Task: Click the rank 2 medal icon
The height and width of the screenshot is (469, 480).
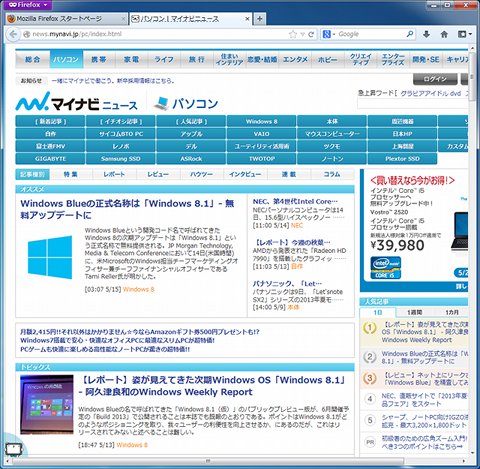Action: (370, 357)
